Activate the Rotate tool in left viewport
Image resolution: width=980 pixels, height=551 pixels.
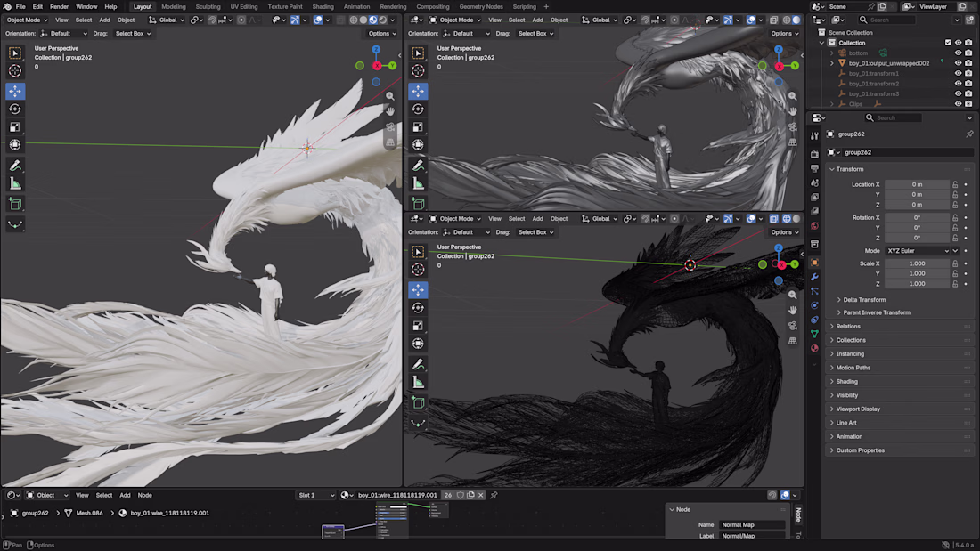coord(15,109)
